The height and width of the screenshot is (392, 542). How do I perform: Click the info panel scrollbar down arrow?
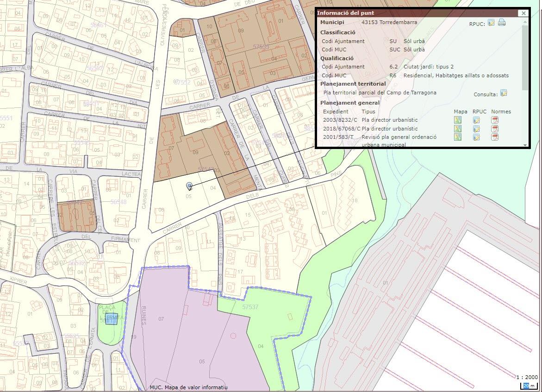[525, 145]
